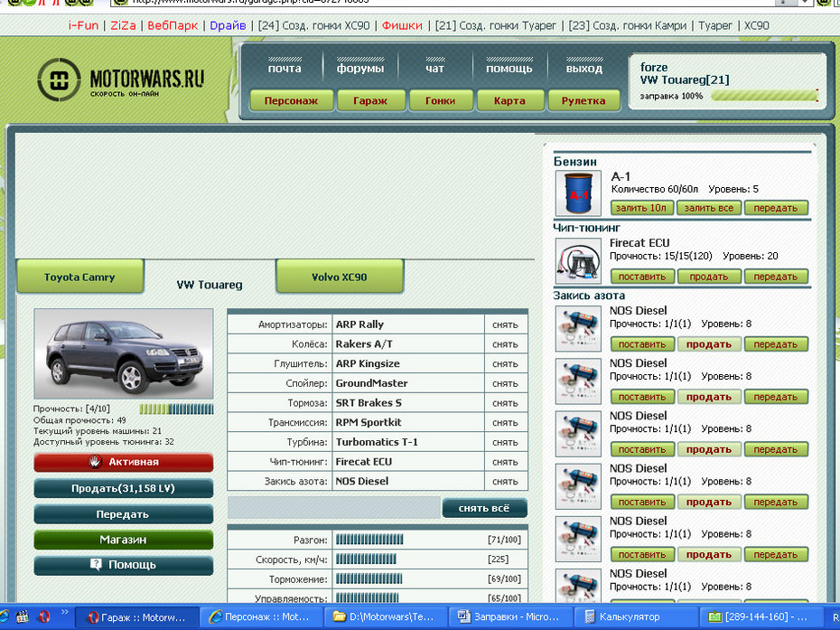Viewport: 840px width, 630px height.
Task: Open the [24] Созд. гонки XC90 link
Action: (x=314, y=25)
